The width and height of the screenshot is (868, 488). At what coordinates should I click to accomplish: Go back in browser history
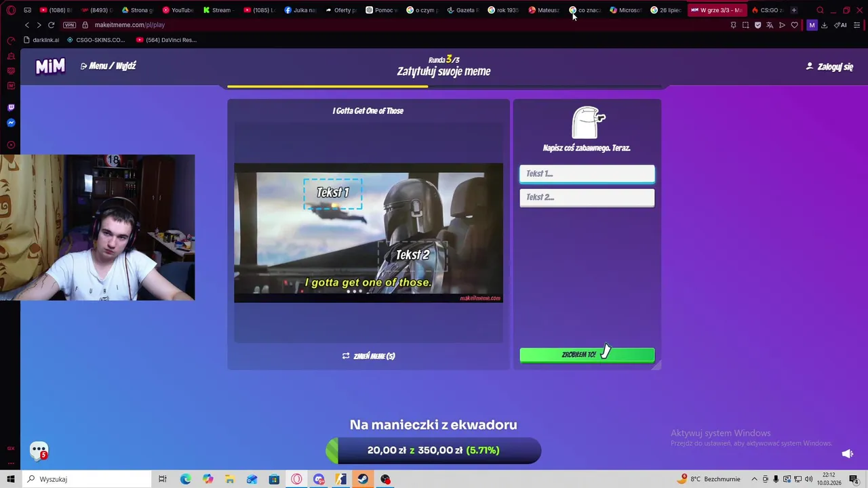pyautogui.click(x=27, y=25)
